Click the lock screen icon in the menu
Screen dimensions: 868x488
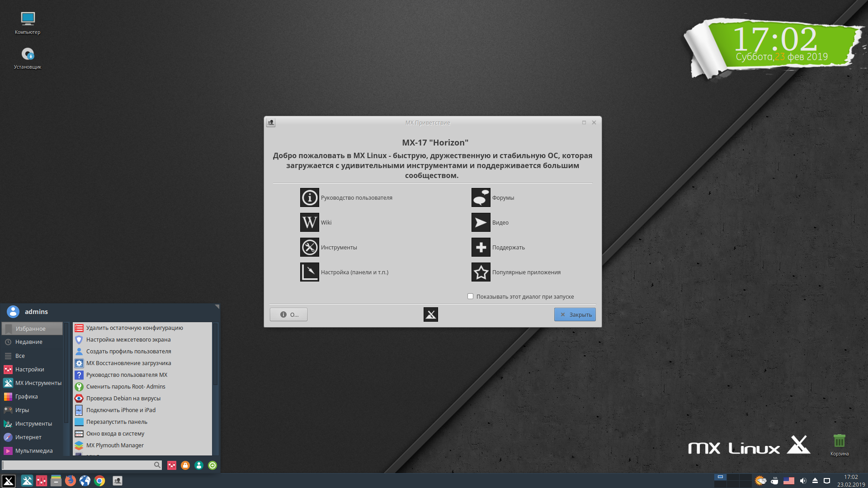tap(185, 465)
